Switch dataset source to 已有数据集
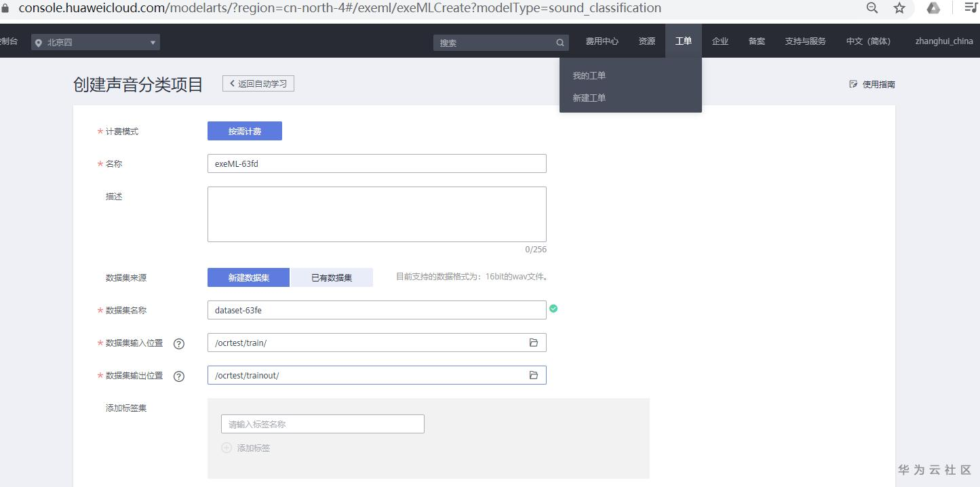The width and height of the screenshot is (980, 487). (332, 277)
